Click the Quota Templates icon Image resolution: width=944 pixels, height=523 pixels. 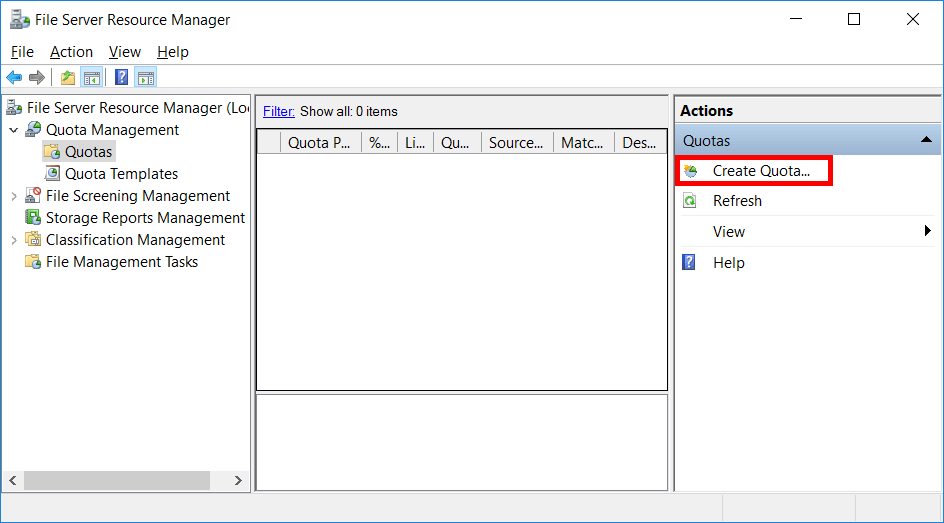click(52, 173)
